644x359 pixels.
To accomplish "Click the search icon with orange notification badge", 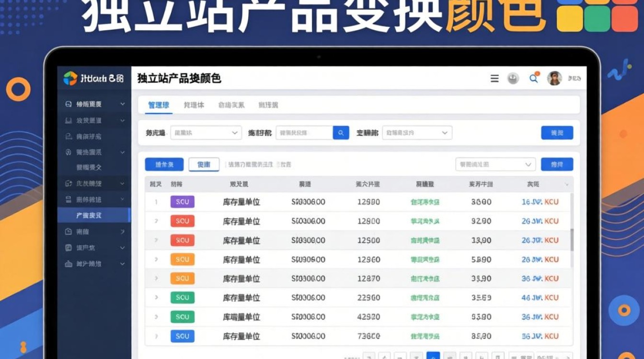I will 533,79.
